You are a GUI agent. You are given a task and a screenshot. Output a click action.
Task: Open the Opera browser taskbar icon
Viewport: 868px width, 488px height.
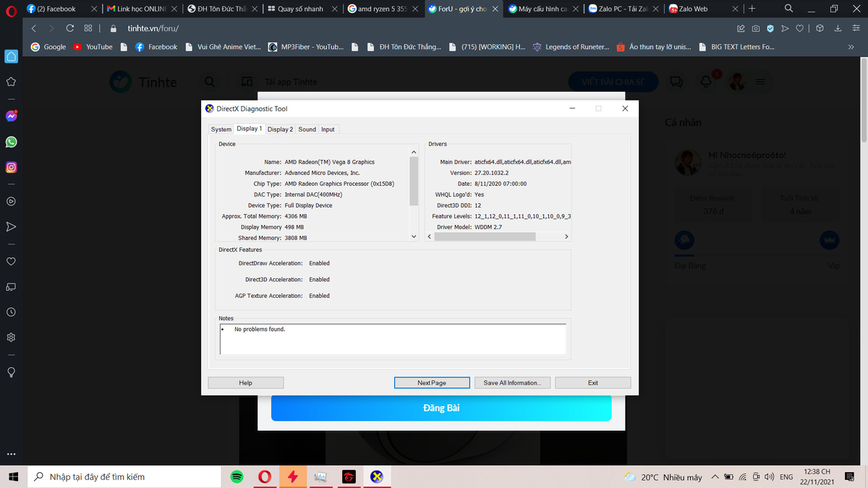[x=265, y=476]
